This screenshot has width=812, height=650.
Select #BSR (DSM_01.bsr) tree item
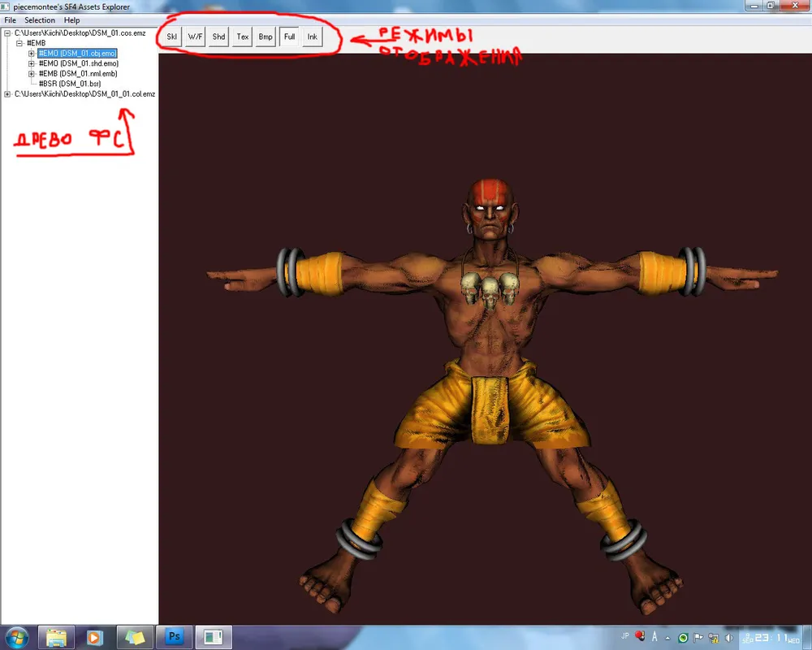tap(70, 84)
